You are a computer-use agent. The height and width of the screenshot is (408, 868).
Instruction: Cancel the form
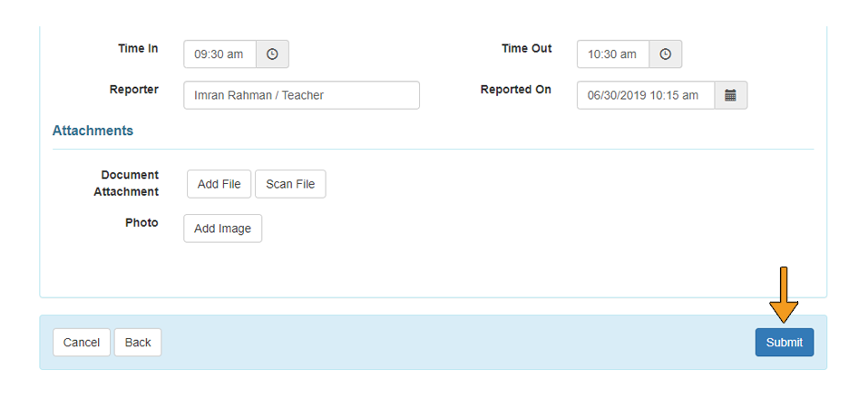[x=82, y=342]
